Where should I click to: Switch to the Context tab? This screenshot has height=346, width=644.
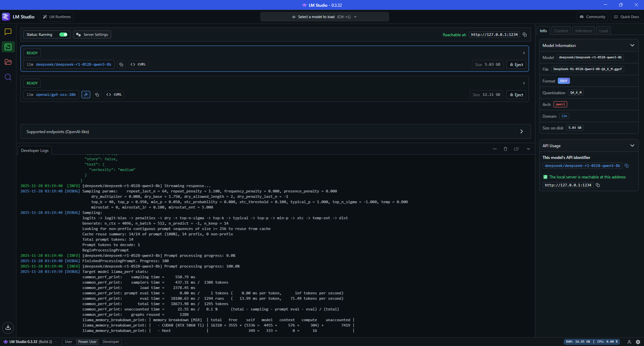click(x=561, y=31)
